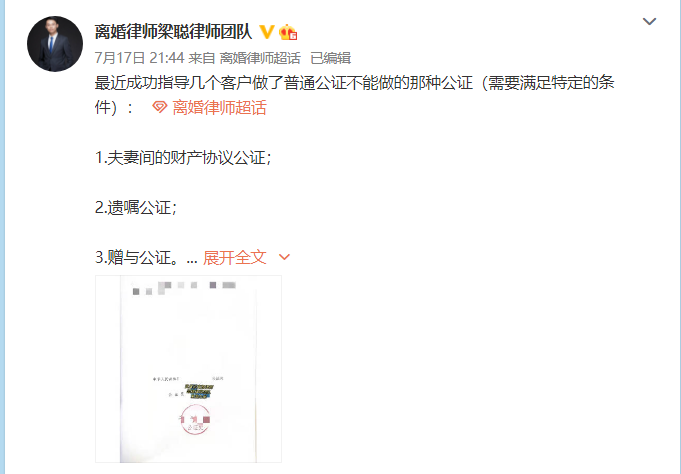This screenshot has width=681, height=474.
Task: Click the crown VIP membership icon
Action: [288, 32]
